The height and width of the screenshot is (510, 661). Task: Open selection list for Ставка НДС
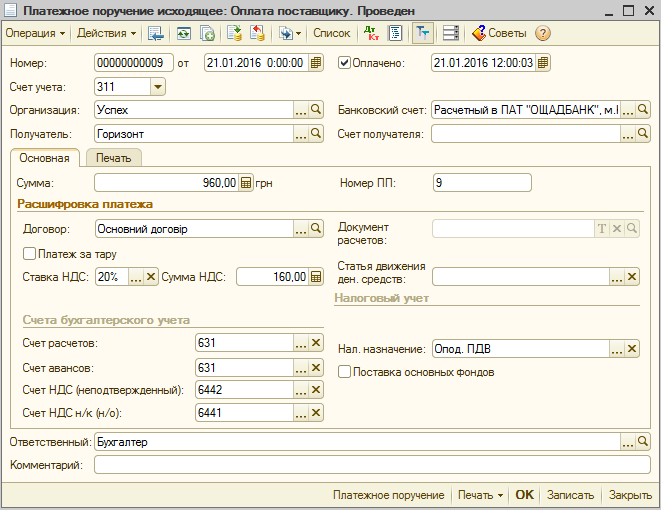pyautogui.click(x=135, y=277)
